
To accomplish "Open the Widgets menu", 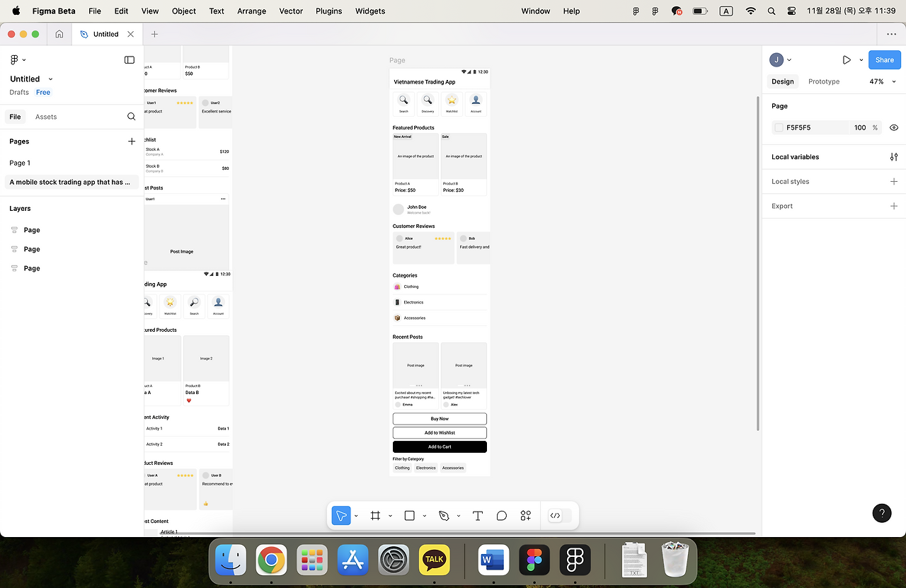I will 370,11.
